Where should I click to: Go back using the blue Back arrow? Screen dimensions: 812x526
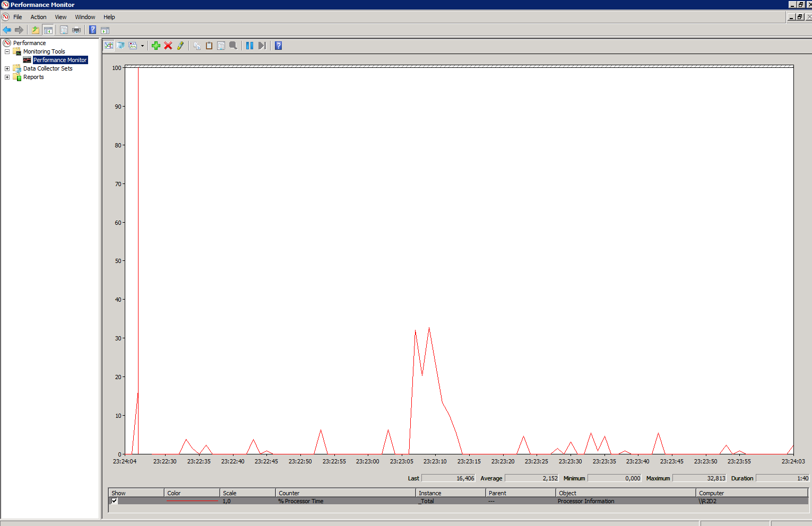[x=7, y=30]
